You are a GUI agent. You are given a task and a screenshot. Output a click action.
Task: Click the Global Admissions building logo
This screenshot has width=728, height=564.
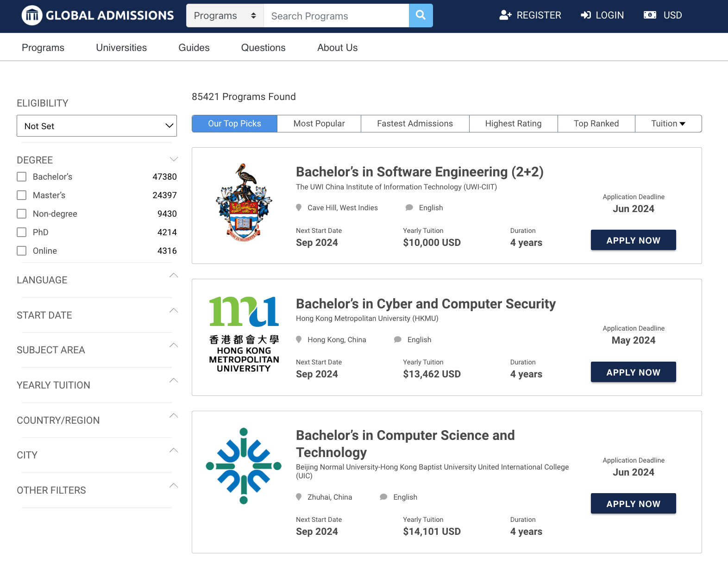(x=32, y=15)
